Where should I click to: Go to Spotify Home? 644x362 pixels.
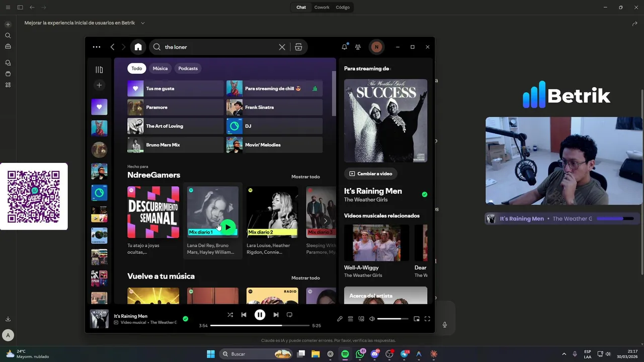[138, 47]
